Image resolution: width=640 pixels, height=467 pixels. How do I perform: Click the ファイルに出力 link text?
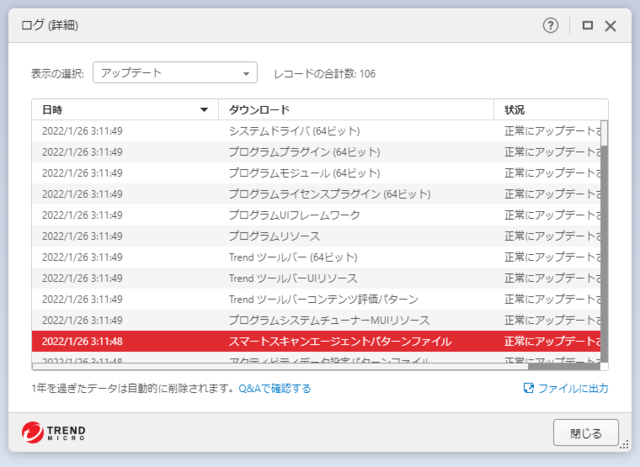coord(573,388)
